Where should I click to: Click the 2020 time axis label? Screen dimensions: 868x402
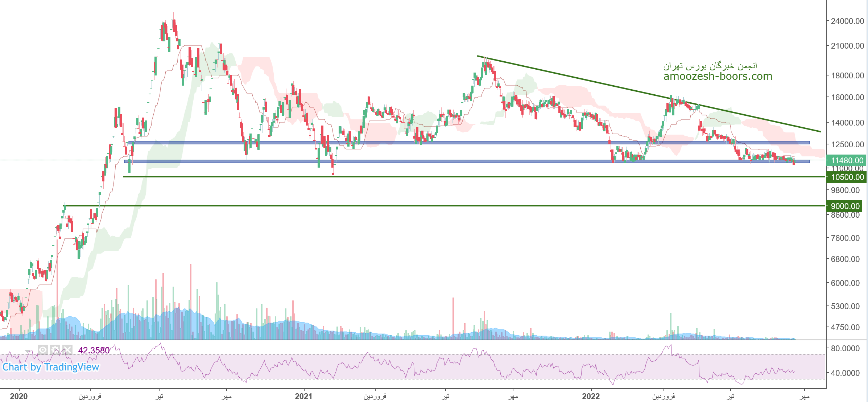coord(19,396)
